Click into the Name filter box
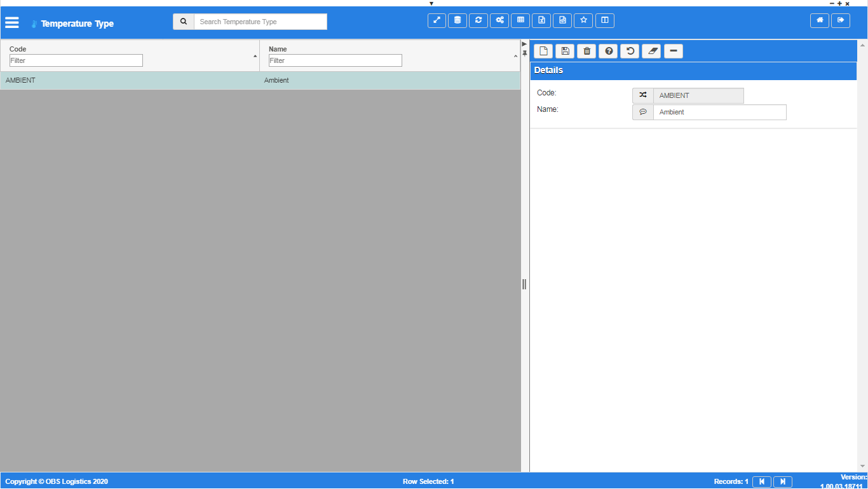This screenshot has height=489, width=868. 336,60
